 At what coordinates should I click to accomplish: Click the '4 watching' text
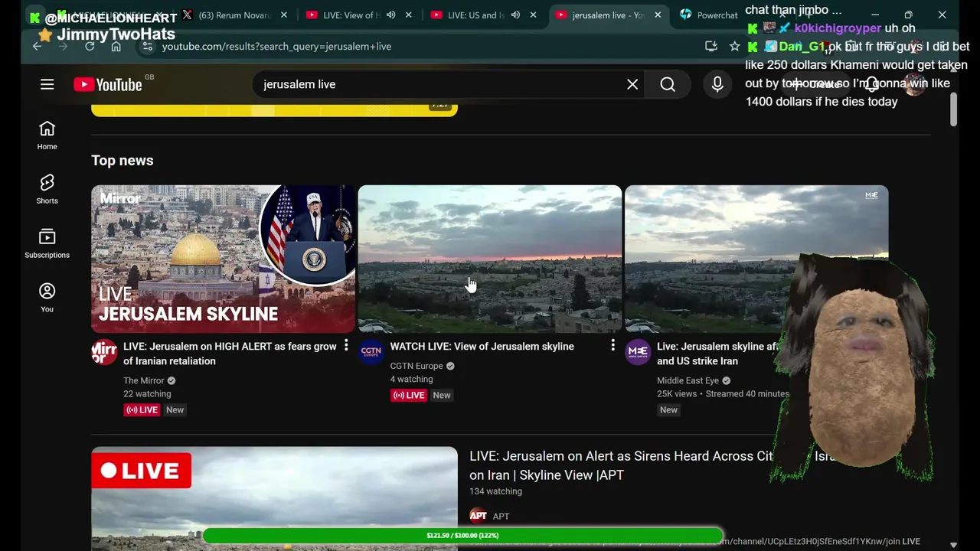click(411, 379)
